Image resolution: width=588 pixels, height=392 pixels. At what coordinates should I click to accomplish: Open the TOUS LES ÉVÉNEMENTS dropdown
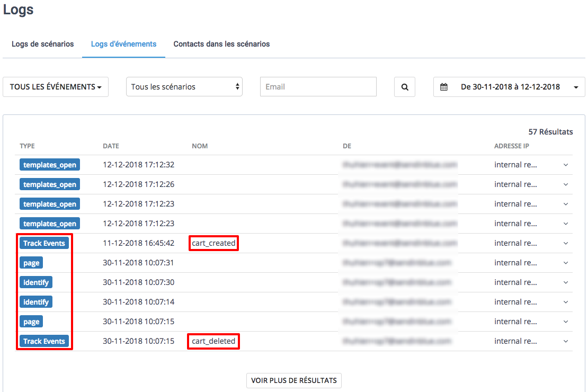tap(56, 87)
